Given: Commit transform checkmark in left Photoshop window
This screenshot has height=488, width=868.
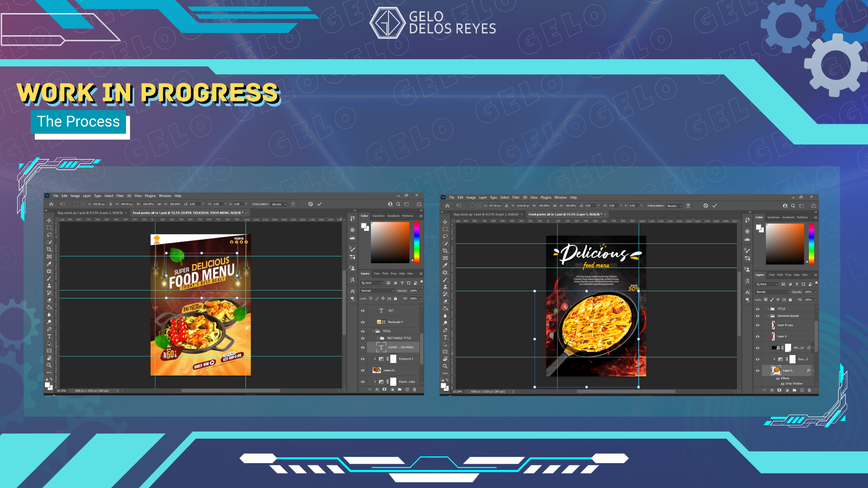Looking at the screenshot, I should [320, 204].
